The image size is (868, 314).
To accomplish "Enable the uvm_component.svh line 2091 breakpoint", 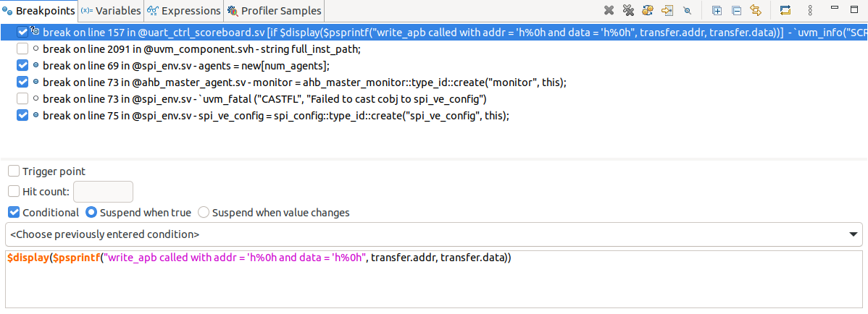I will click(22, 48).
